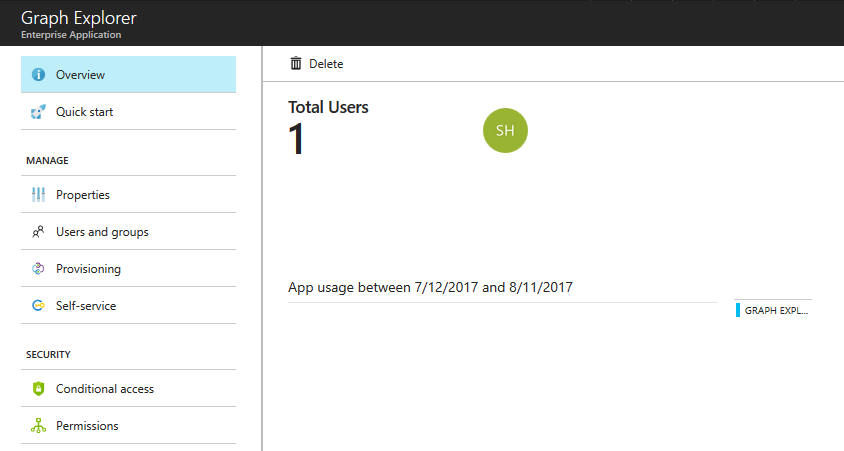Viewport: 844px width, 451px height.
Task: Click the Permissions hierarchy icon
Action: pos(38,426)
